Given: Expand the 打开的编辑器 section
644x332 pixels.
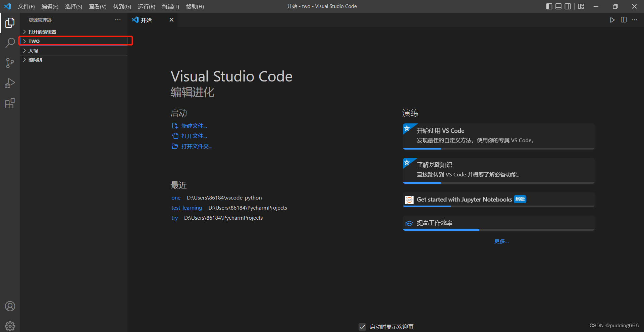Looking at the screenshot, I should coord(74,32).
